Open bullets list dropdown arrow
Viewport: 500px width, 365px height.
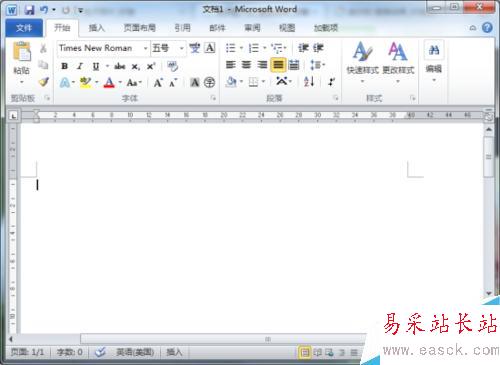(x=241, y=48)
